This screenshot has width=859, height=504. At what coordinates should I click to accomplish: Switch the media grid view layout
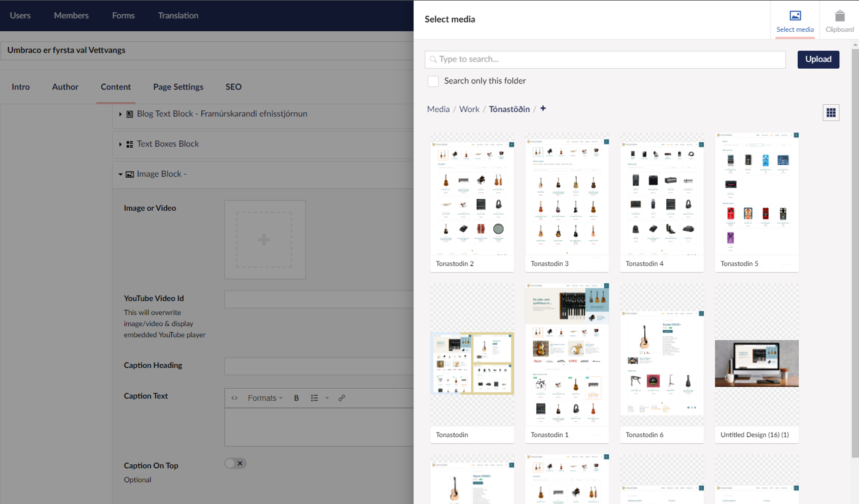(831, 112)
